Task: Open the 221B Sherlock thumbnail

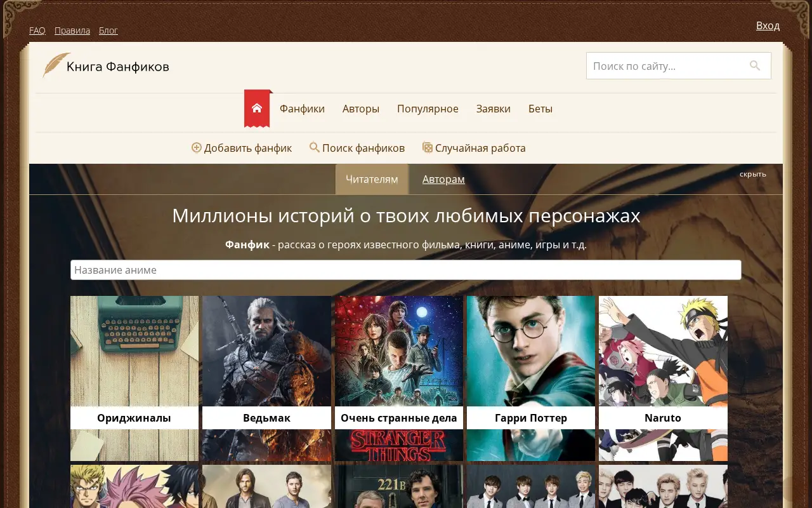Action: pos(399,486)
